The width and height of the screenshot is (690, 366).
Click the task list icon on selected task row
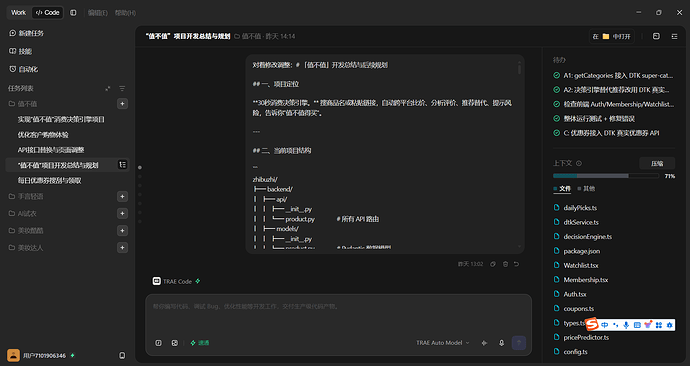(x=122, y=165)
